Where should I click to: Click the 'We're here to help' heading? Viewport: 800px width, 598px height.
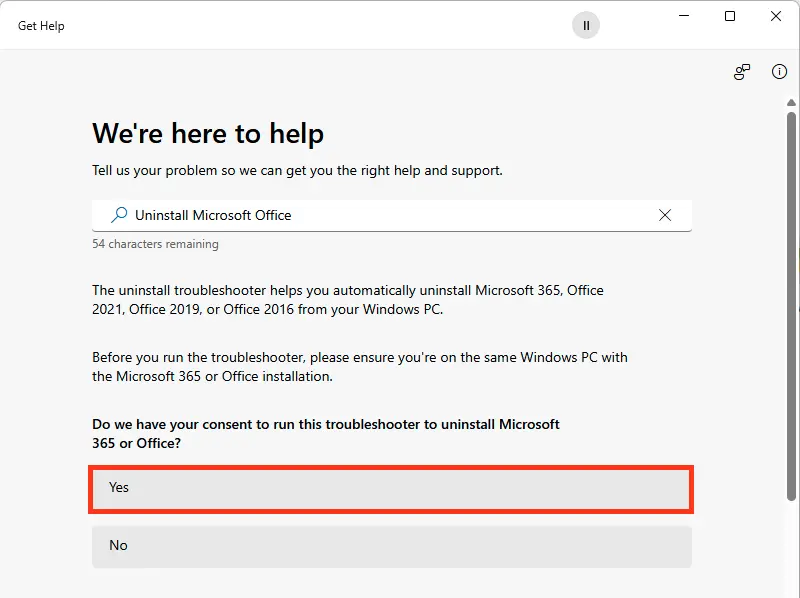click(208, 133)
